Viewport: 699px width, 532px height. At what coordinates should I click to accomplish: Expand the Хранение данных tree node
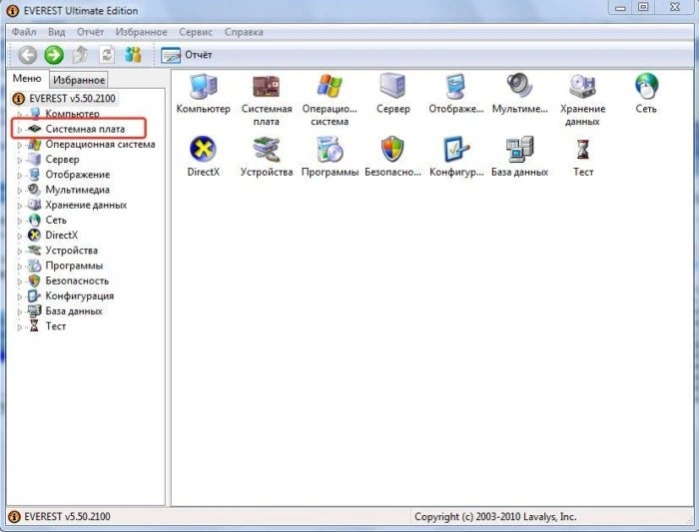point(20,205)
